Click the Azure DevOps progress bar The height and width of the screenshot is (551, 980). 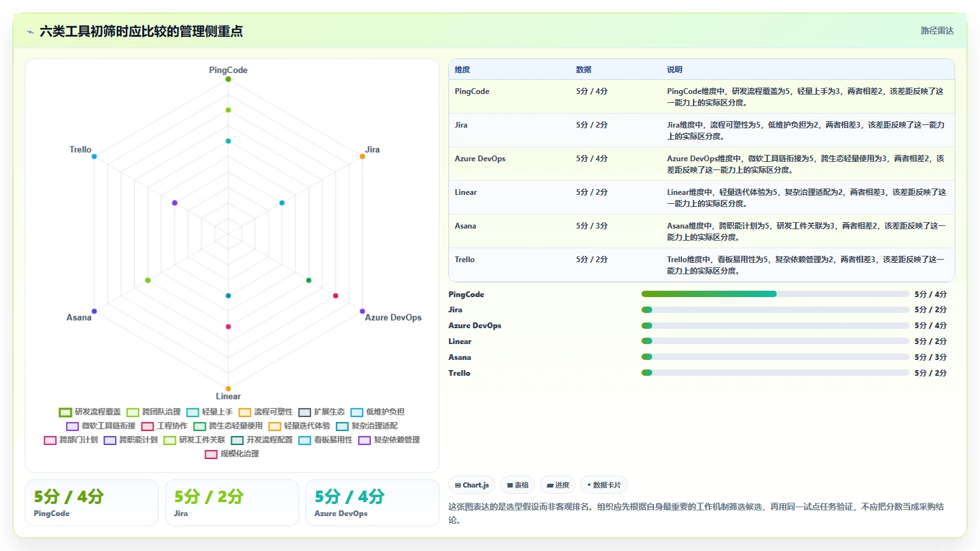point(775,326)
